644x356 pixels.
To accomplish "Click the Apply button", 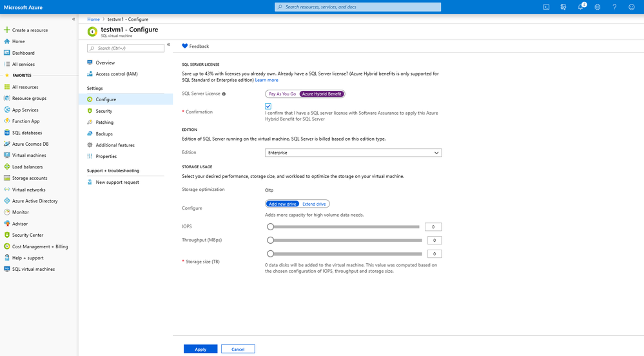I will [x=200, y=349].
